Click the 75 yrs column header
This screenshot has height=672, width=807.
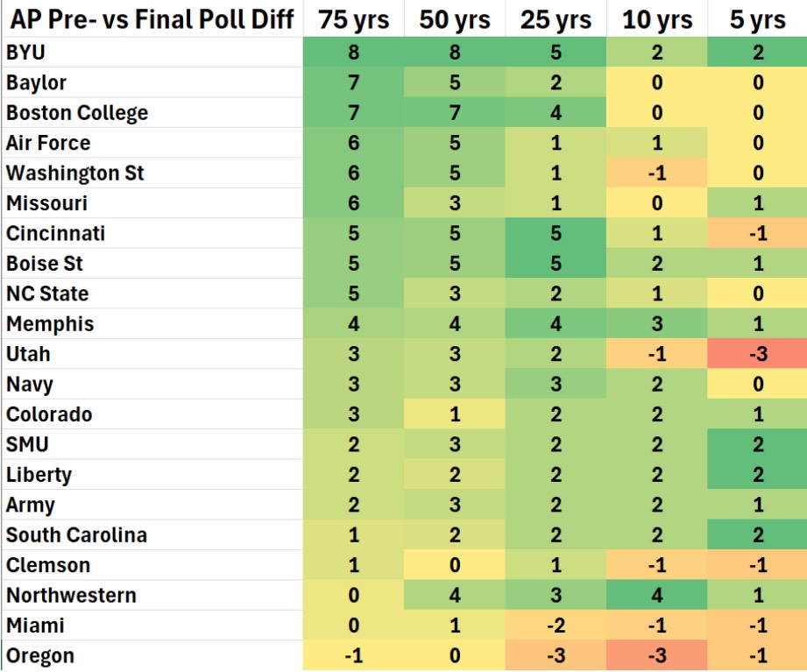[x=354, y=19]
